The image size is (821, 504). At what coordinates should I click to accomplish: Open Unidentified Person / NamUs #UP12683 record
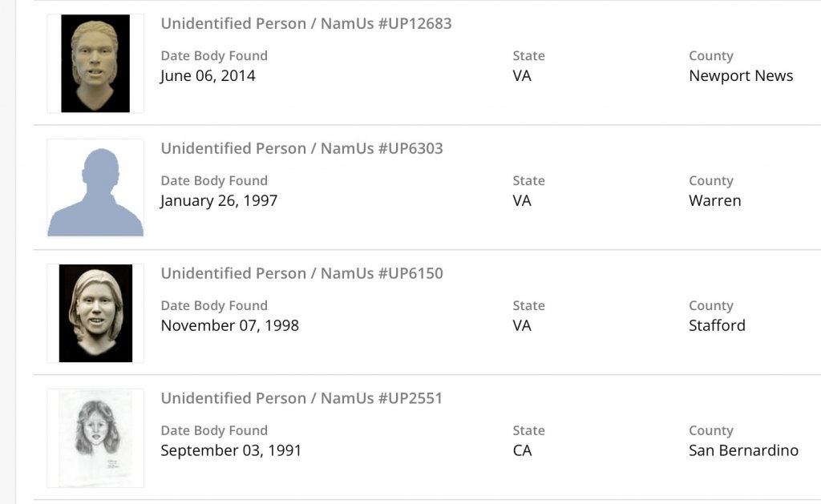(306, 23)
